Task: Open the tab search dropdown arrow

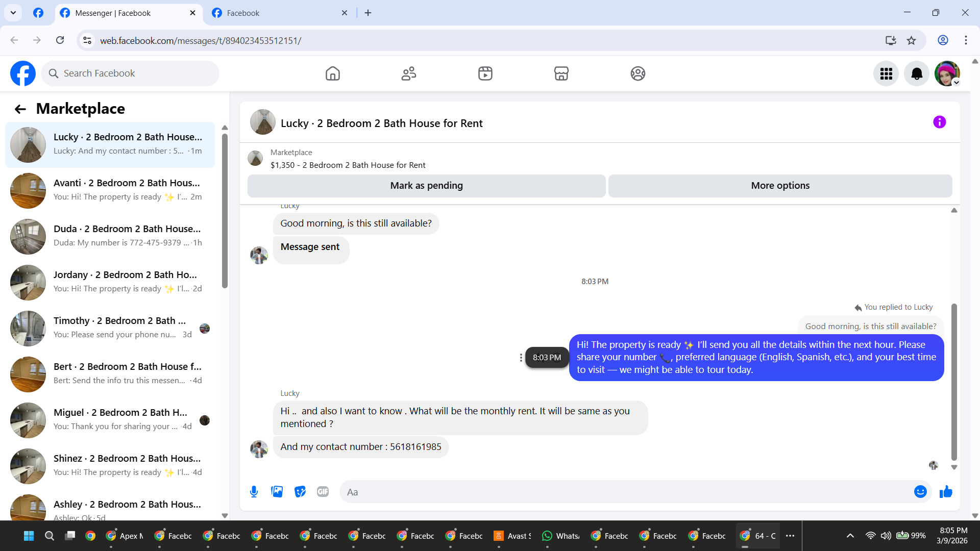Action: tap(13, 13)
